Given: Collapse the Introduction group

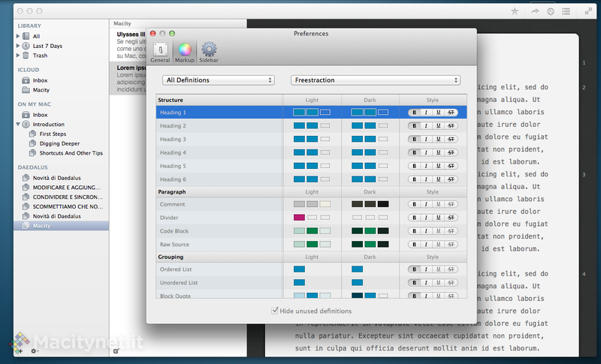Looking at the screenshot, I should click(x=17, y=125).
